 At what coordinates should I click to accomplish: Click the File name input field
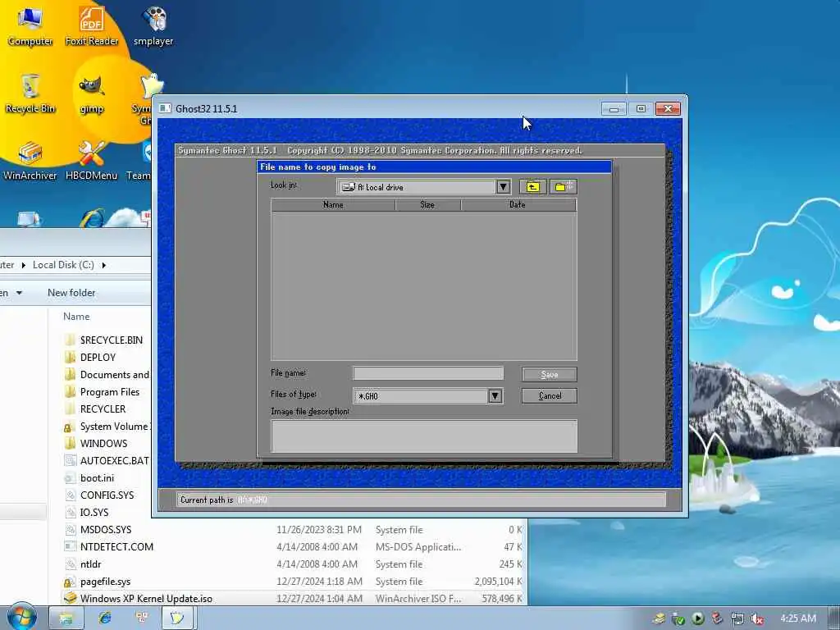pyautogui.click(x=428, y=373)
